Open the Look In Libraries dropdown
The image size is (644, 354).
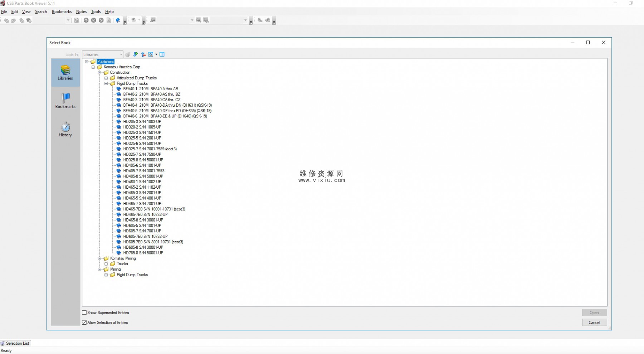(103, 54)
